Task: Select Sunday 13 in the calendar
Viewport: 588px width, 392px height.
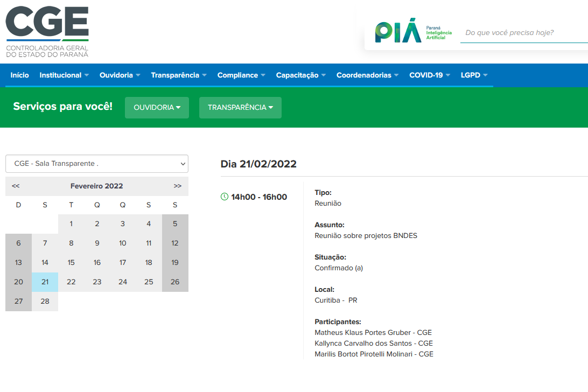Action: pyautogui.click(x=18, y=263)
